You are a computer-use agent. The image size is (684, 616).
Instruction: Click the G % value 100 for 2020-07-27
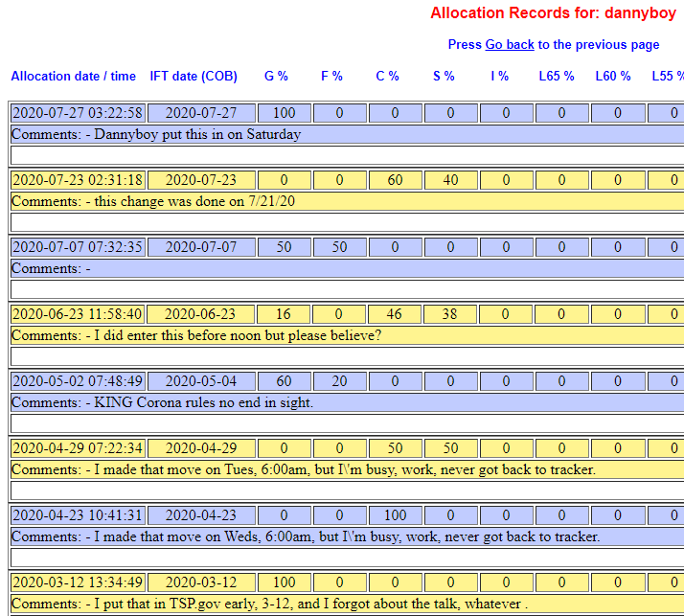click(x=285, y=113)
